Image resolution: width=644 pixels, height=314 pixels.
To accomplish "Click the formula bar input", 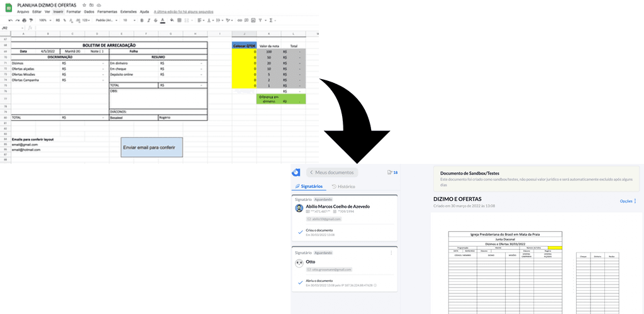I will pyautogui.click(x=177, y=28).
